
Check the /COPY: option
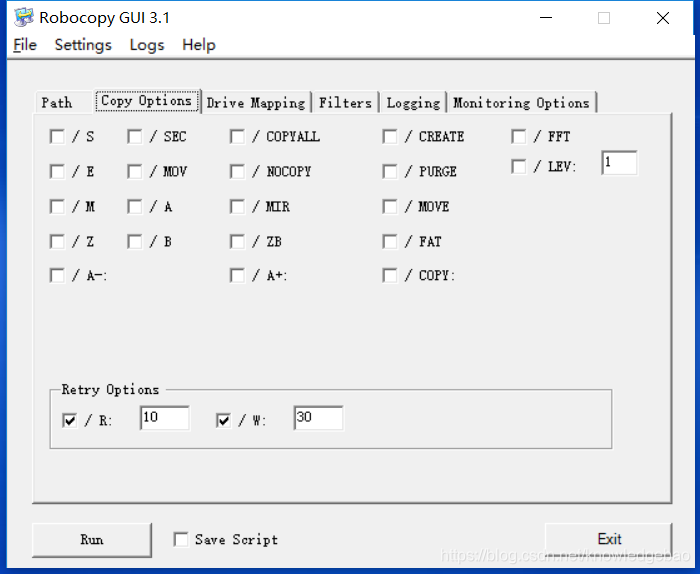(390, 275)
